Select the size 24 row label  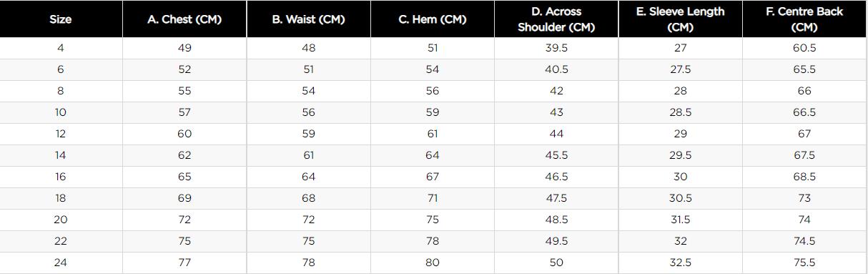61,263
